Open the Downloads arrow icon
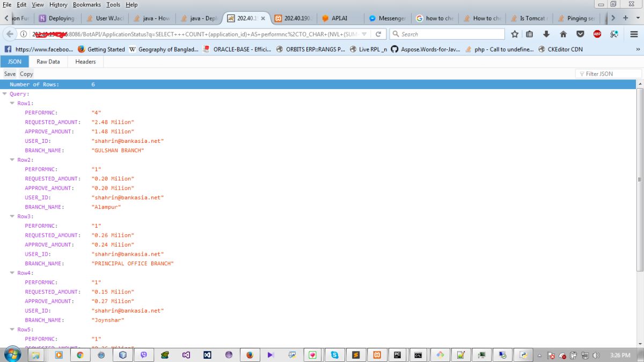Image resolution: width=644 pixels, height=362 pixels. coord(546,34)
